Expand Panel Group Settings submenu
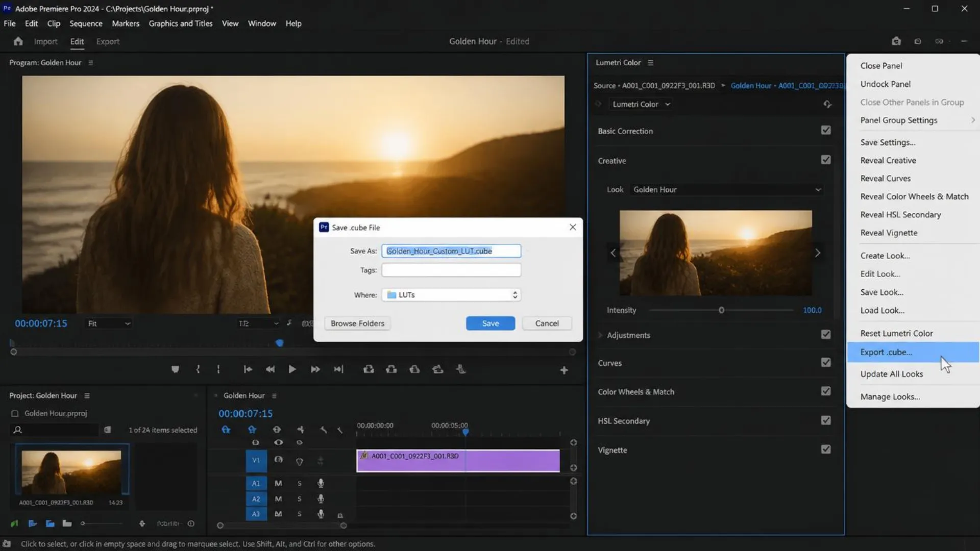This screenshot has width=980, height=551. (x=913, y=120)
